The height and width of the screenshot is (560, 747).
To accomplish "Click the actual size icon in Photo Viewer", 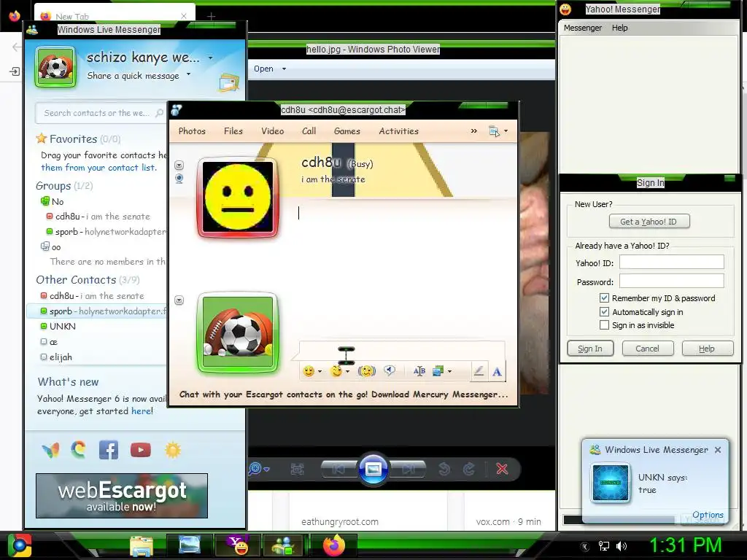I will pyautogui.click(x=297, y=469).
